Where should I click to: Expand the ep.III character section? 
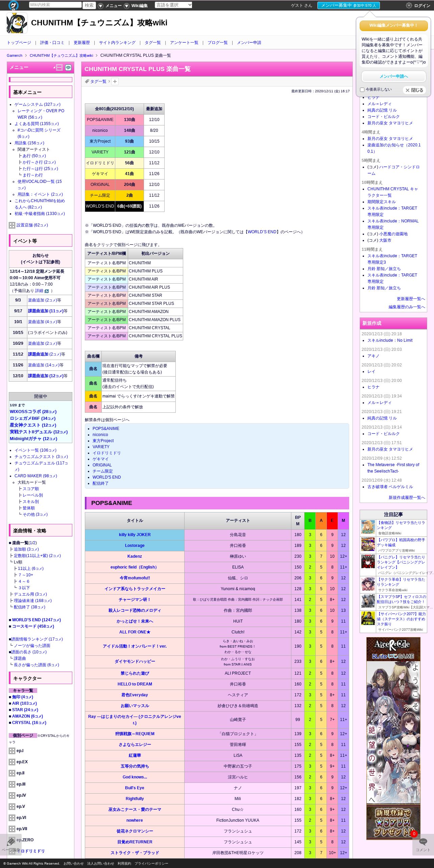coord(12,784)
